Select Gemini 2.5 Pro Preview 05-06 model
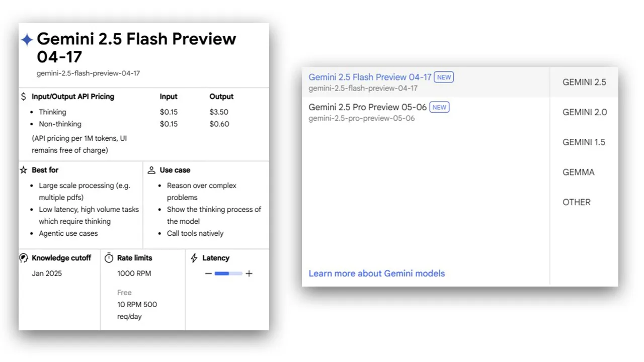Viewport: 644px width, 362px height. pos(426,112)
